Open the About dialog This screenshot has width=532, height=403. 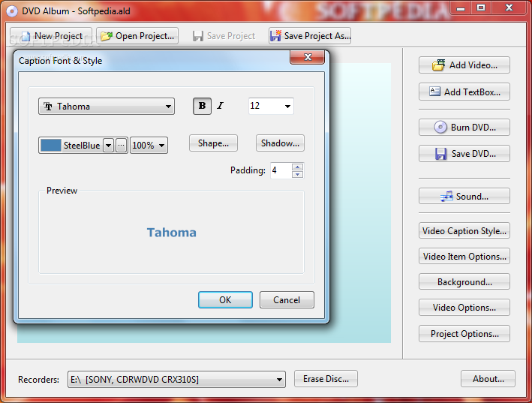tap(488, 378)
